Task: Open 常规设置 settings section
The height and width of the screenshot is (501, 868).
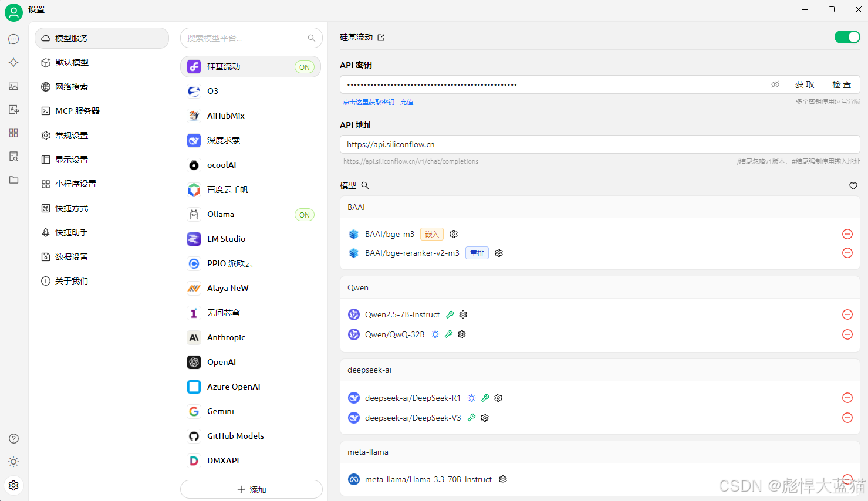Action: click(x=102, y=136)
